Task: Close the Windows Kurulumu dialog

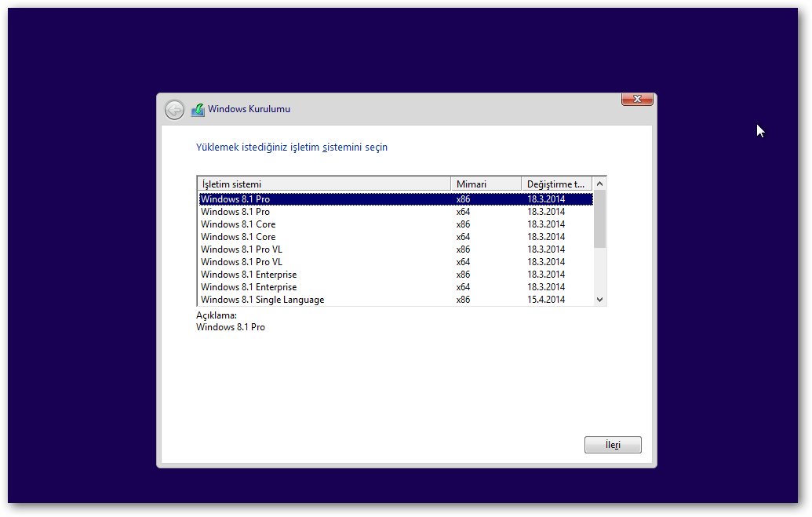Action: click(637, 99)
